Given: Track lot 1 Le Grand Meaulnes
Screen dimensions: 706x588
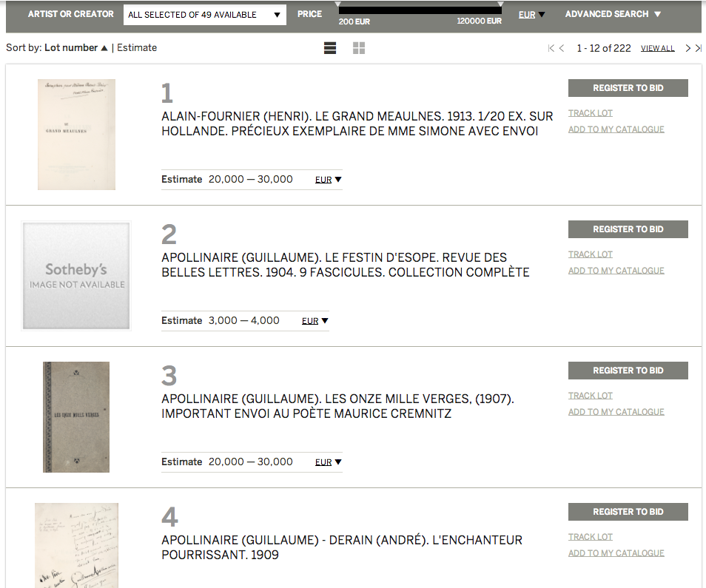Looking at the screenshot, I should [591, 113].
